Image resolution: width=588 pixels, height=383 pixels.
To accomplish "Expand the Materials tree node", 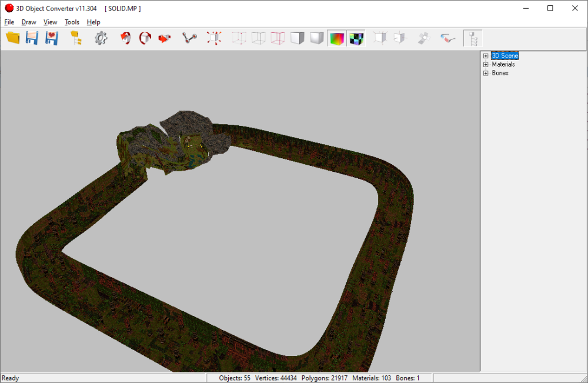I will [485, 64].
